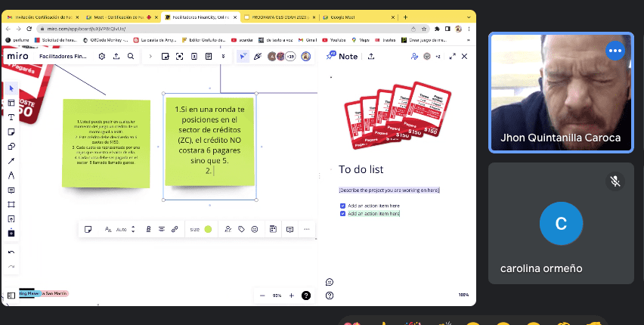Open the YouTube bookmark
The image size is (644, 325).
pos(334,40)
